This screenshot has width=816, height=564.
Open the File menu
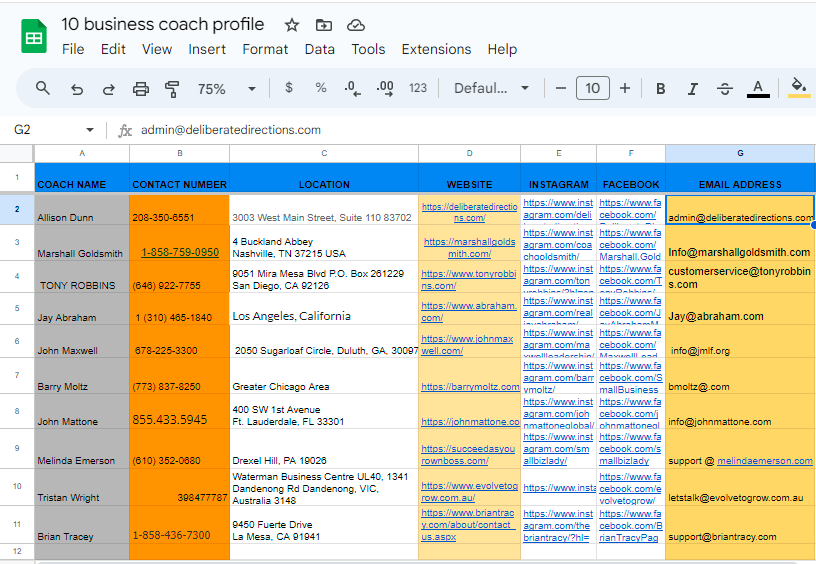[x=73, y=49]
